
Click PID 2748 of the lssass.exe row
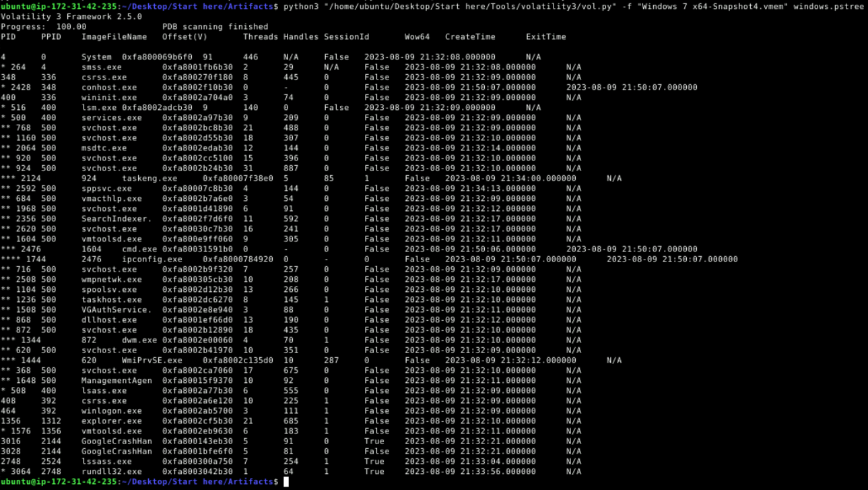pyautogui.click(x=11, y=461)
